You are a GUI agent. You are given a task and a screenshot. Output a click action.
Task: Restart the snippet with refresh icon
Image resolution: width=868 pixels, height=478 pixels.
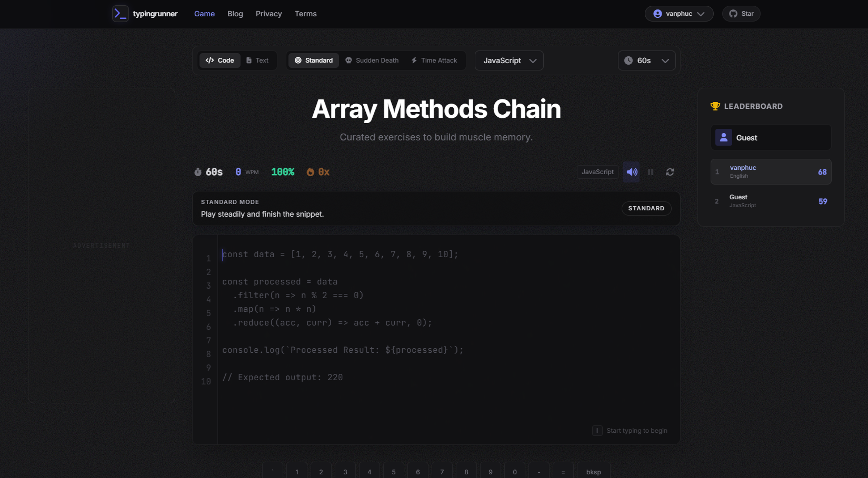(x=670, y=172)
